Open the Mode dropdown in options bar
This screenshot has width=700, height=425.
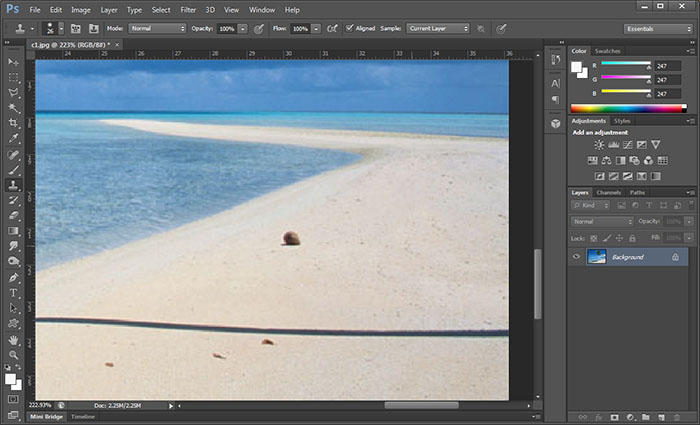[157, 29]
